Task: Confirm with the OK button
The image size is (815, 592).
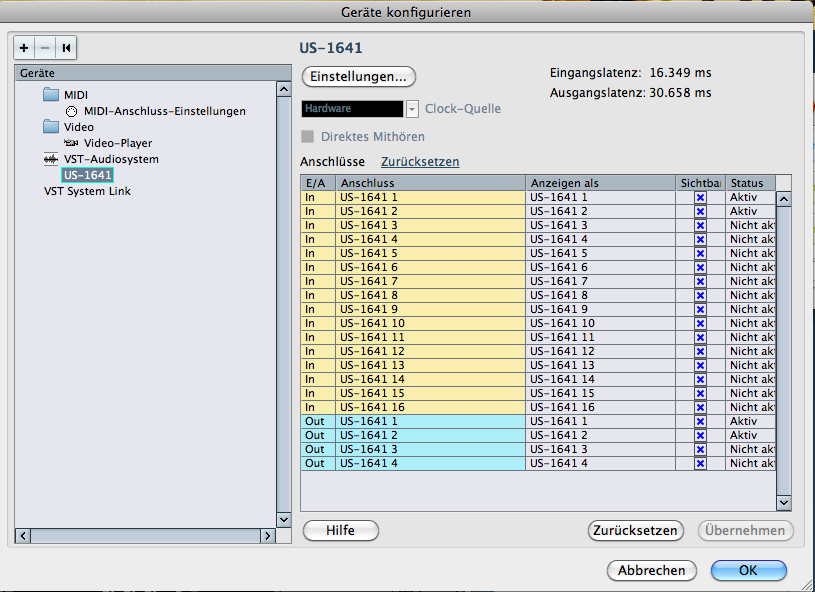Action: pyautogui.click(x=748, y=571)
